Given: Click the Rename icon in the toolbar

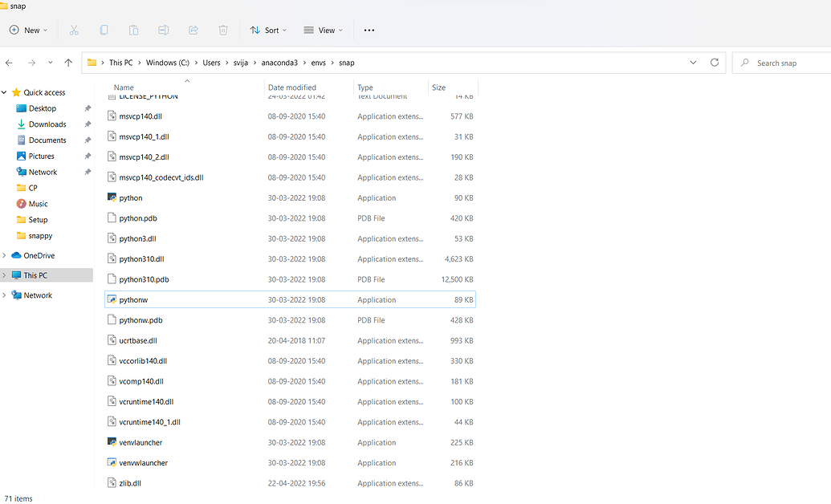Looking at the screenshot, I should [163, 30].
